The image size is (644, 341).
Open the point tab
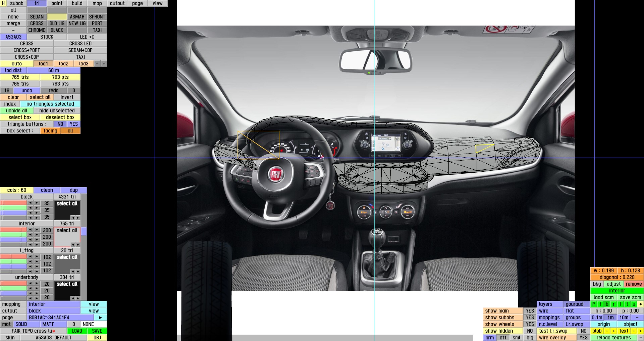tap(57, 3)
